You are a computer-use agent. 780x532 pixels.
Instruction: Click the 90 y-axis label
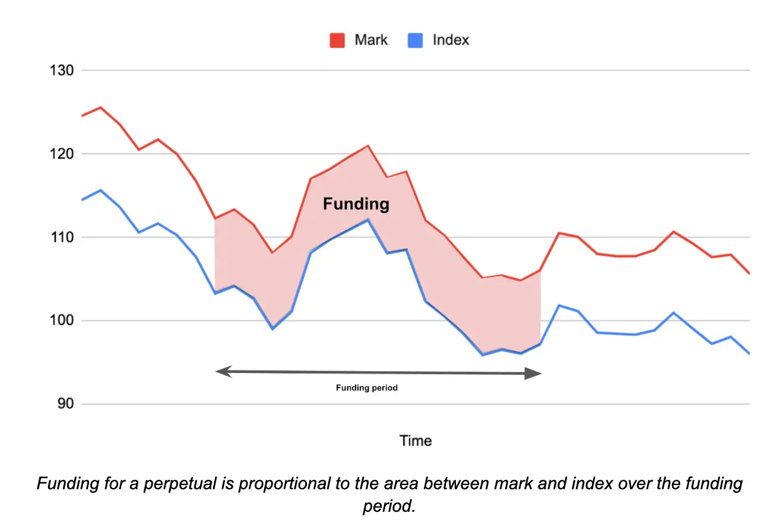coord(65,404)
